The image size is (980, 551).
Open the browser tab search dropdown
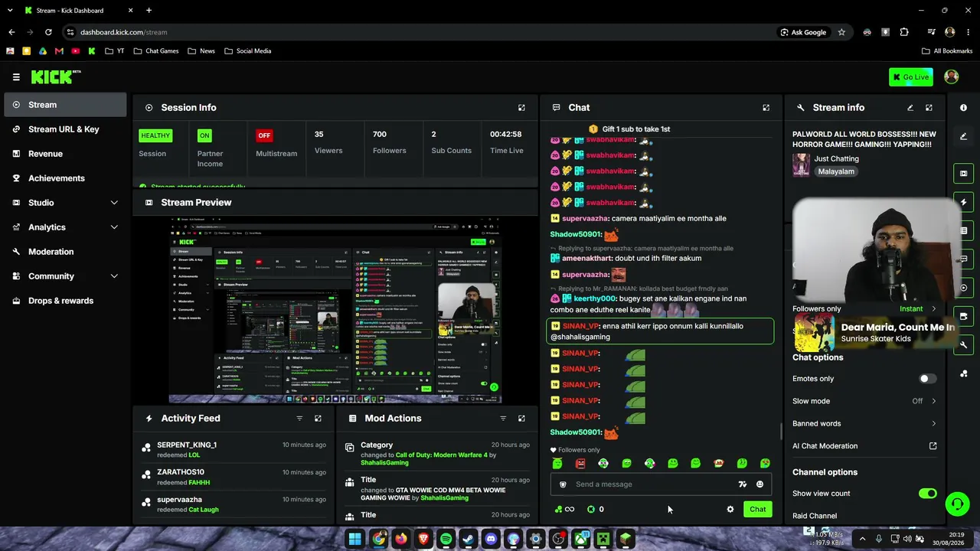(x=10, y=11)
